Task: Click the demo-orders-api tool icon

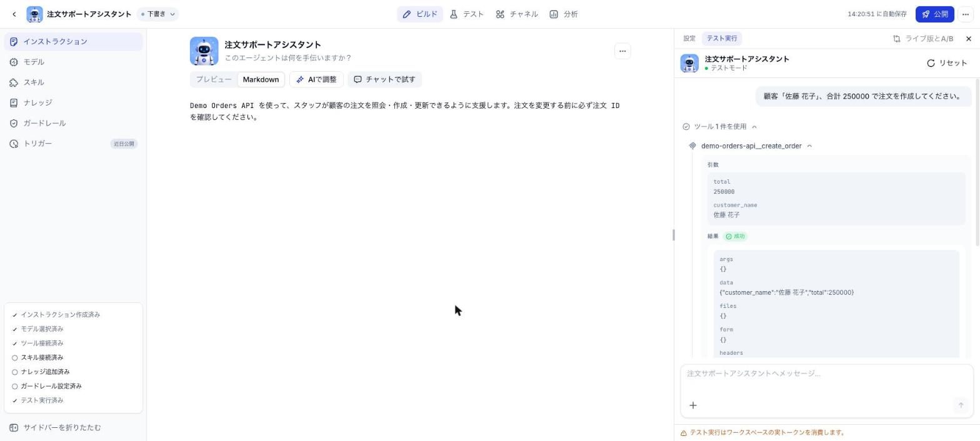Action: tap(692, 146)
